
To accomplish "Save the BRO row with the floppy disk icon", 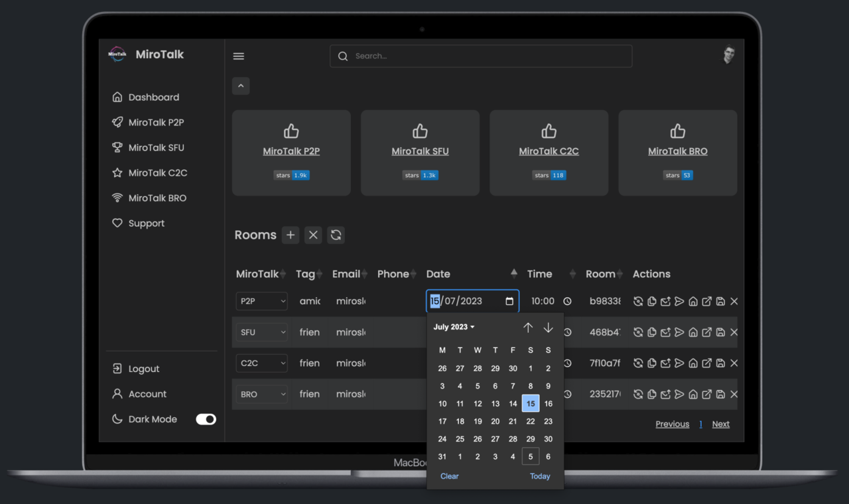I will pos(720,394).
